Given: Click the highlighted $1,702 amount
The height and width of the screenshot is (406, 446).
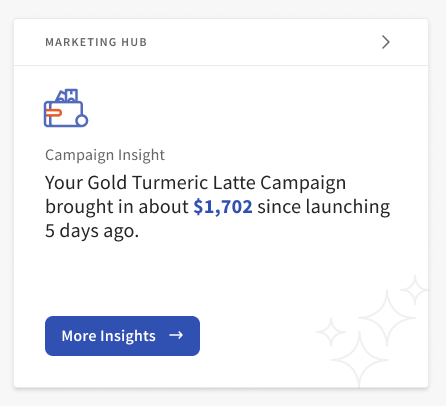Looking at the screenshot, I should pos(223,207).
